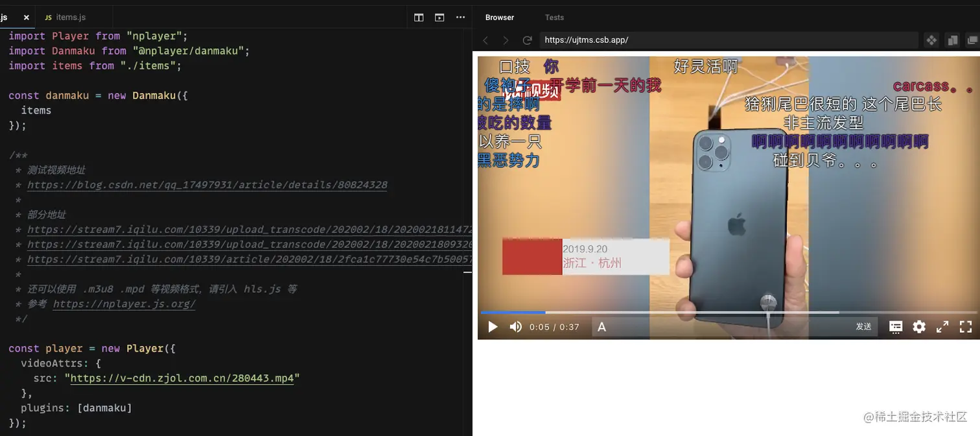
Task: Open the v-cdn.zjol.com.cn mp4 source link
Action: (182, 378)
